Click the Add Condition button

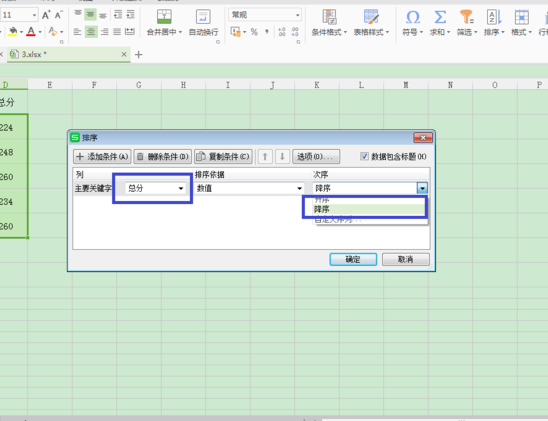pyautogui.click(x=102, y=157)
